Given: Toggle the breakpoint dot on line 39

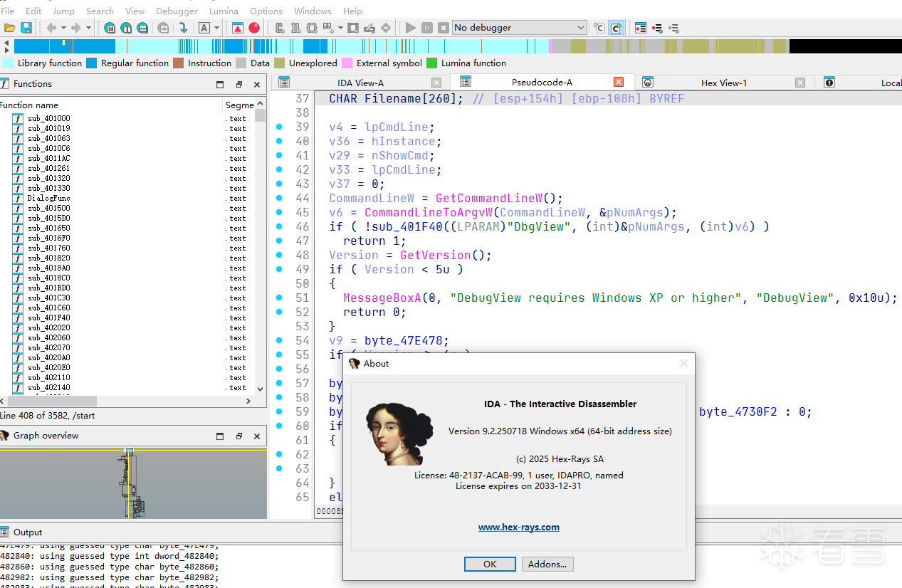Looking at the screenshot, I should (279, 127).
